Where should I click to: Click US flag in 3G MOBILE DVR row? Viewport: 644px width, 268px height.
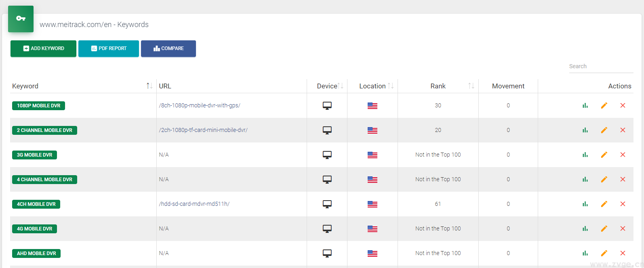(x=372, y=155)
